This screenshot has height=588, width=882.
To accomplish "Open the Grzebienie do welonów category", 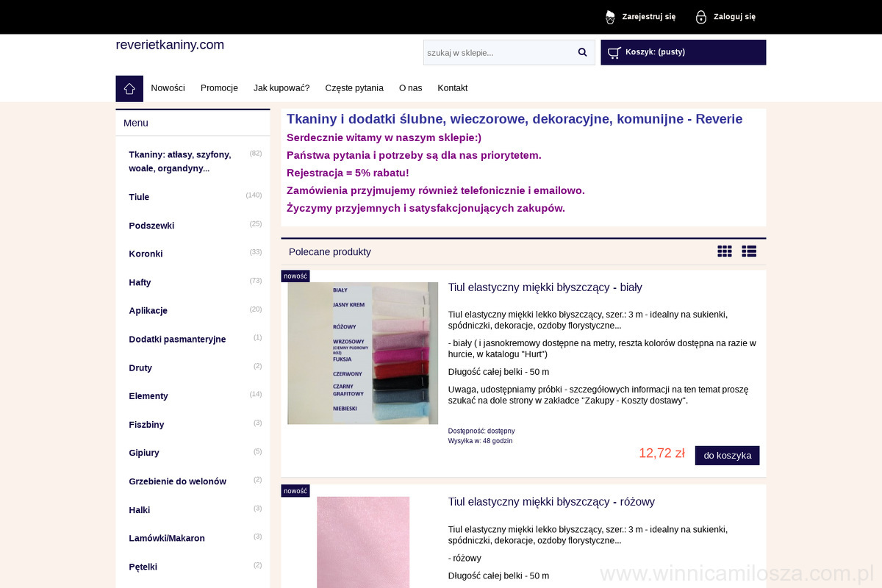I will pyautogui.click(x=177, y=481).
